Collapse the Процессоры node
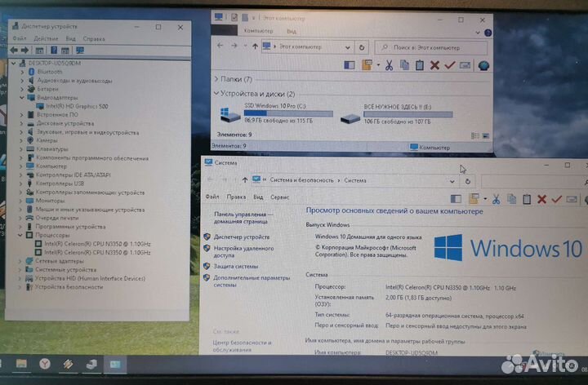 click(x=20, y=235)
